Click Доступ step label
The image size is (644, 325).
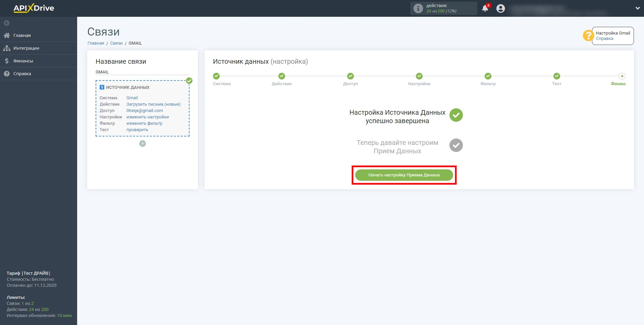pyautogui.click(x=351, y=84)
